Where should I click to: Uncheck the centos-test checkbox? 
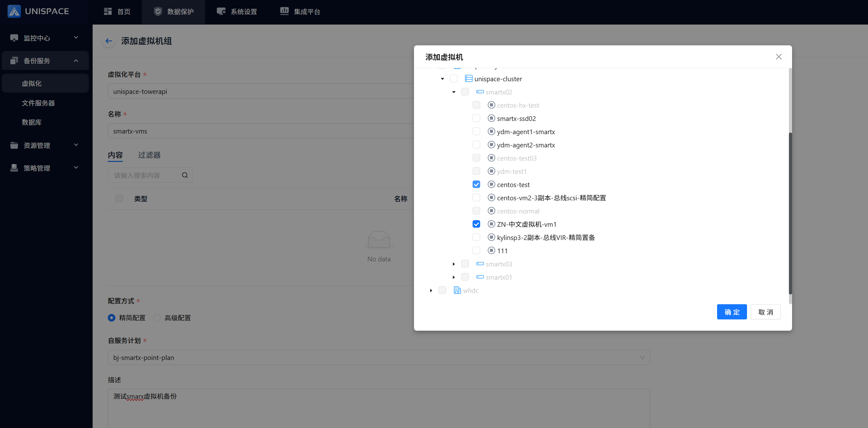[x=476, y=185]
